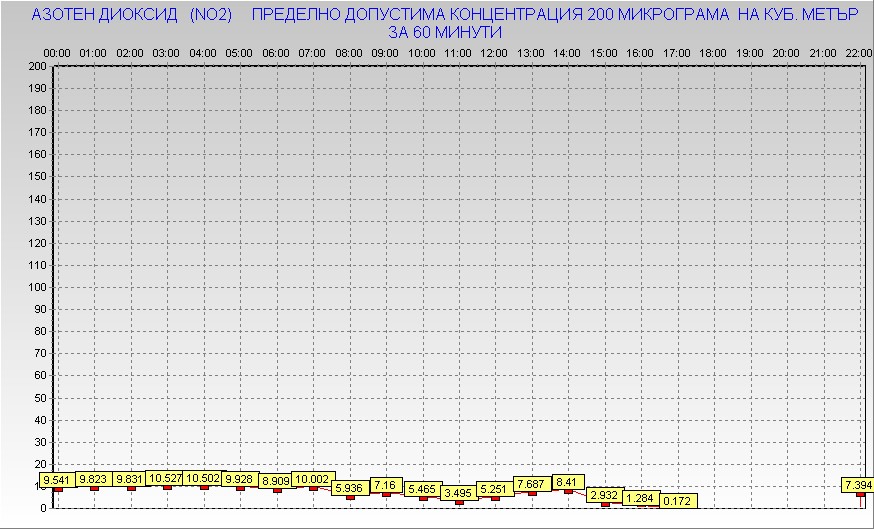
Task: Select the 22:00 time axis label
Action: click(x=857, y=53)
